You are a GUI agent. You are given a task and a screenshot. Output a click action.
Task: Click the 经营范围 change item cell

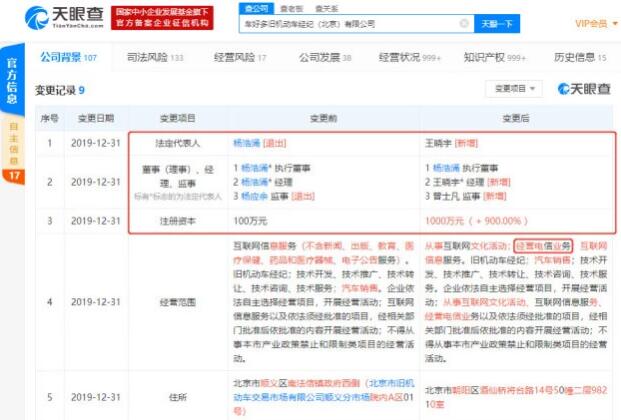(x=178, y=302)
